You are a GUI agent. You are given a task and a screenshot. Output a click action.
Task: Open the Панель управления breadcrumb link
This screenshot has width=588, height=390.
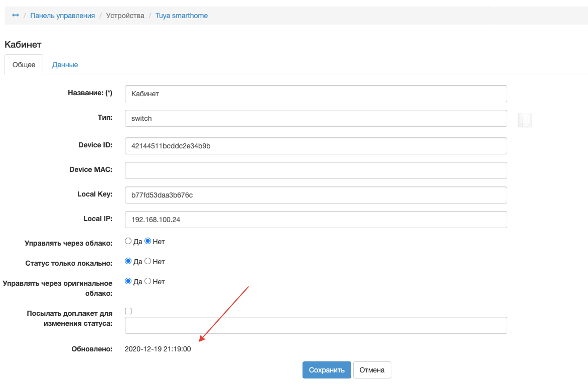click(x=63, y=16)
